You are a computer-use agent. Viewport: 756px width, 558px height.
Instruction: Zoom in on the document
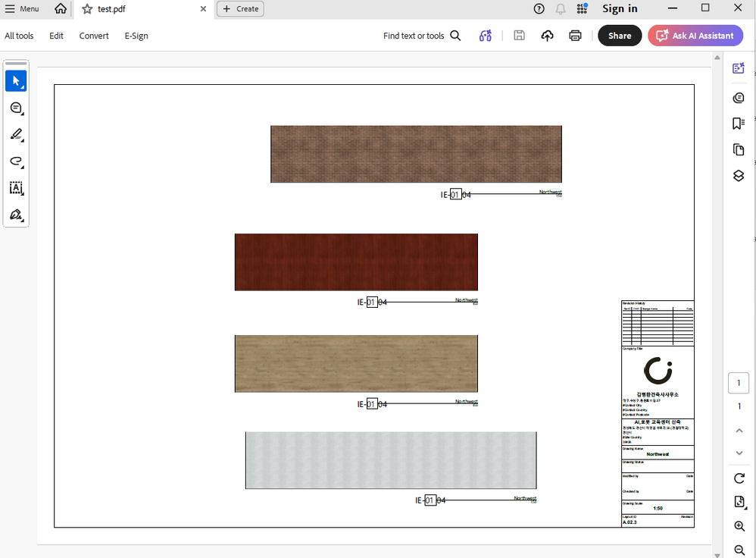pos(739,526)
